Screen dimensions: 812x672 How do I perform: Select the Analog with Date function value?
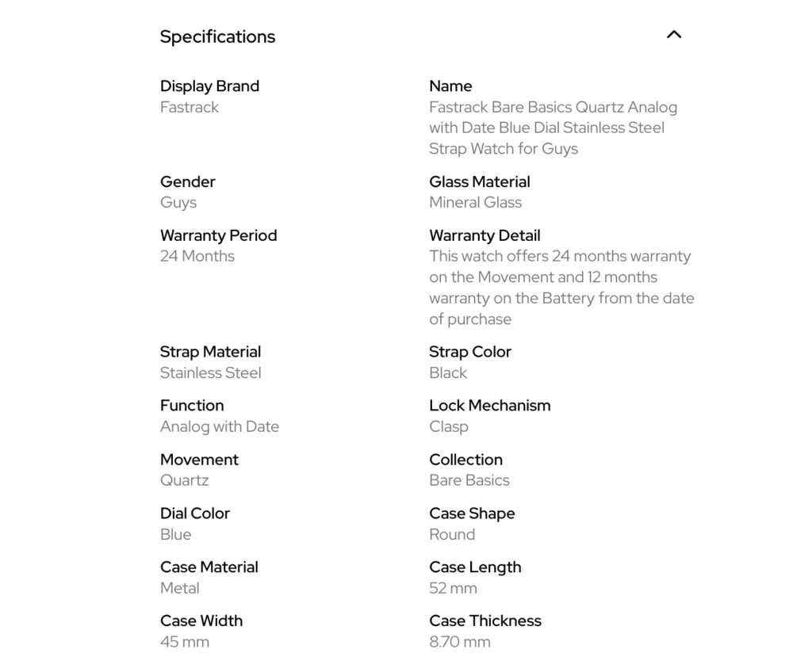(220, 426)
